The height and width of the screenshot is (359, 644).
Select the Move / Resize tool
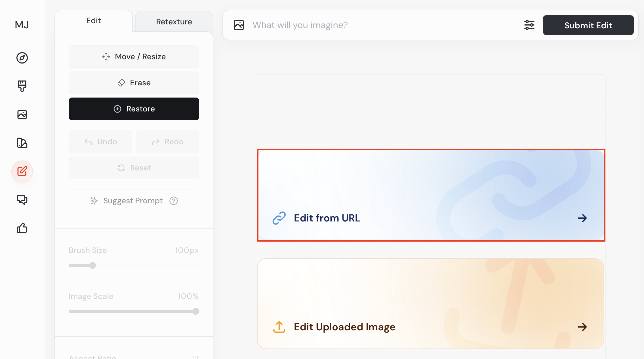pyautogui.click(x=134, y=57)
